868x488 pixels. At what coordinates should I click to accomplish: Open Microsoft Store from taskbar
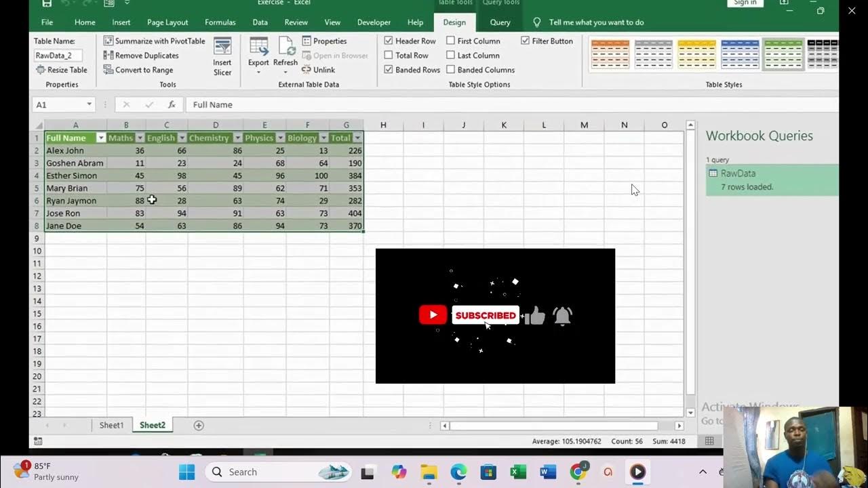[488, 472]
